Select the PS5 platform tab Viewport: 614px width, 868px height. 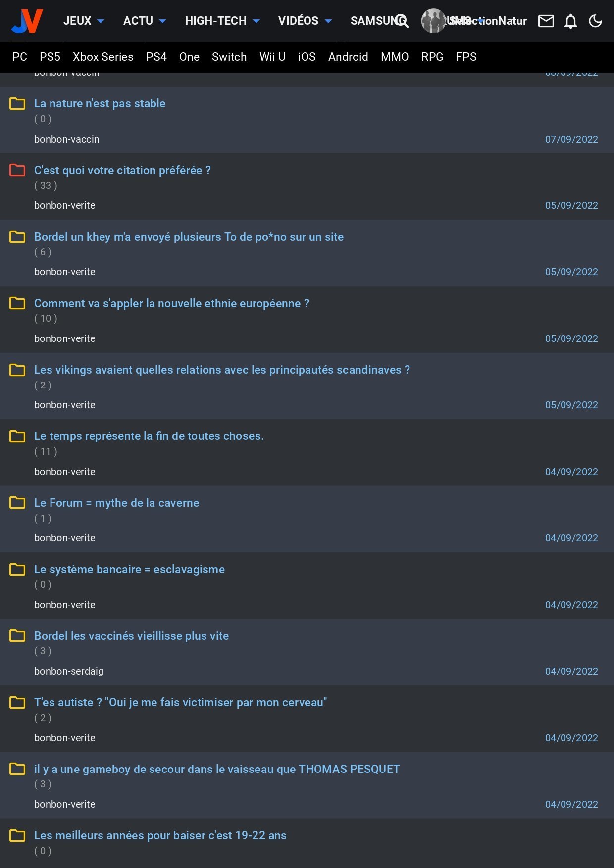(x=50, y=57)
